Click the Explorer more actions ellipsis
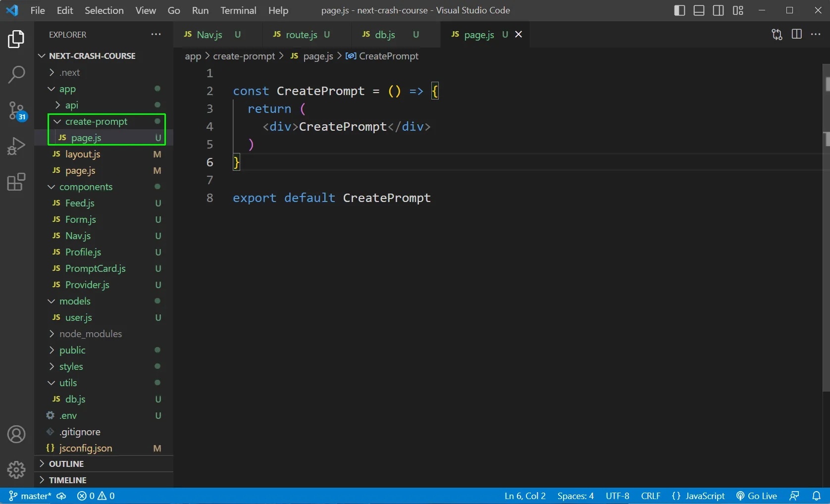This screenshot has height=504, width=830. pos(156,34)
